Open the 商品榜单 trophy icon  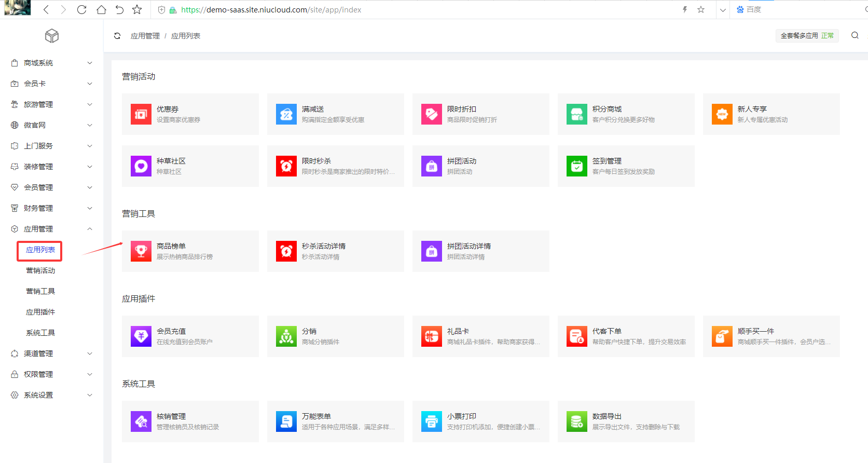click(x=141, y=251)
